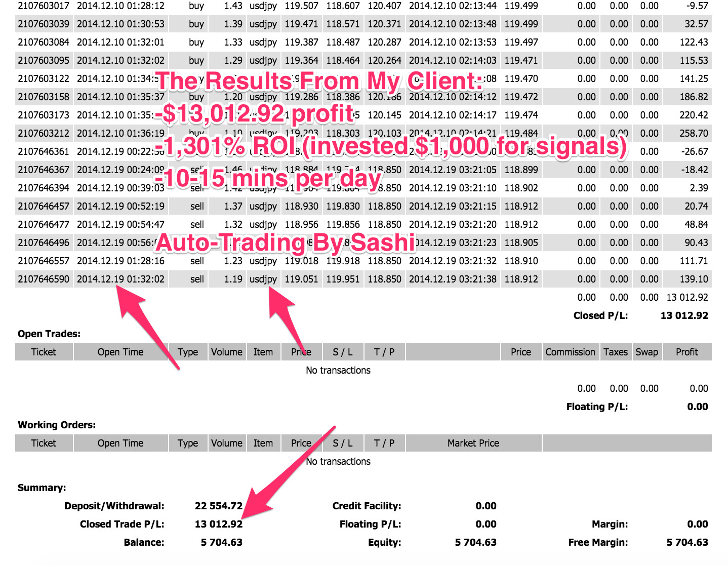Select ticket number 2107603017
This screenshot has height=565, width=728.
(x=44, y=6)
